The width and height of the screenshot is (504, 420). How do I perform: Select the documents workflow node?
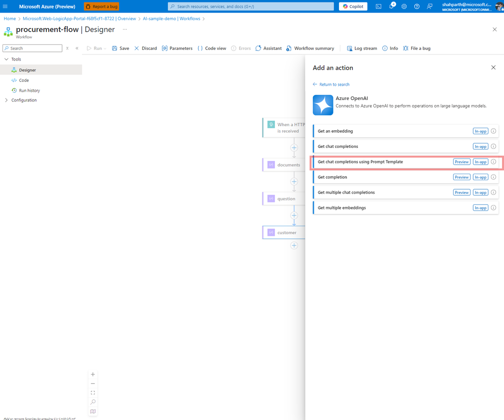[x=284, y=165]
